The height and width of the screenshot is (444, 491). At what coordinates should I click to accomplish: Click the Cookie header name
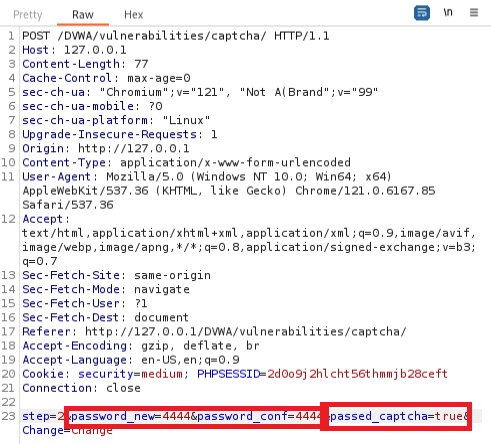(43, 374)
